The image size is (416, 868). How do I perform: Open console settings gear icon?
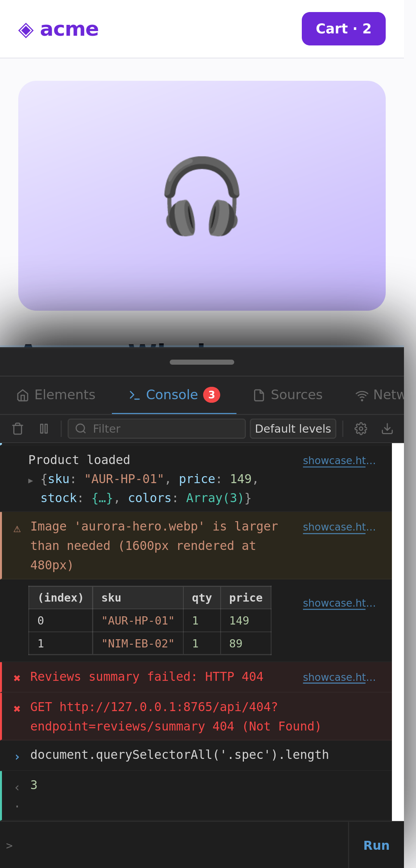click(361, 429)
